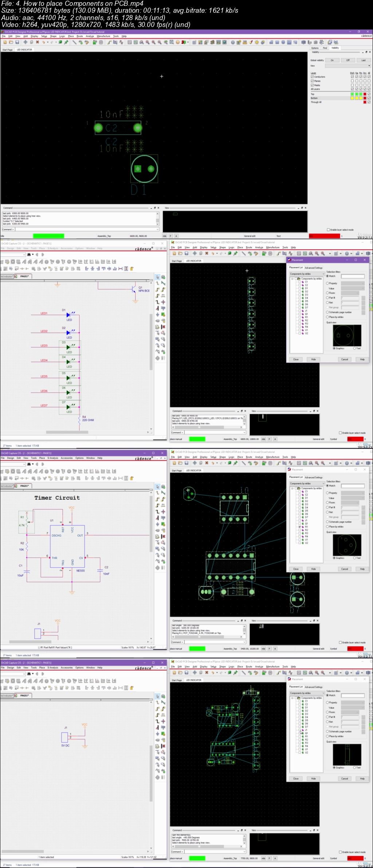Pick the Place Part tool in the LED schematic Capture palette
The width and height of the screenshot is (373, 868).
[x=163, y=277]
